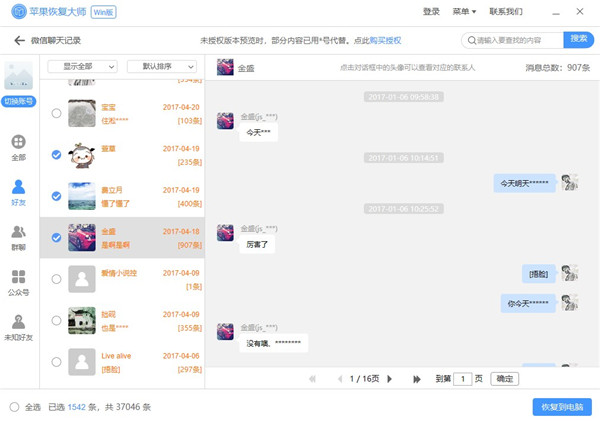Click the [355条] message count

[189, 328]
